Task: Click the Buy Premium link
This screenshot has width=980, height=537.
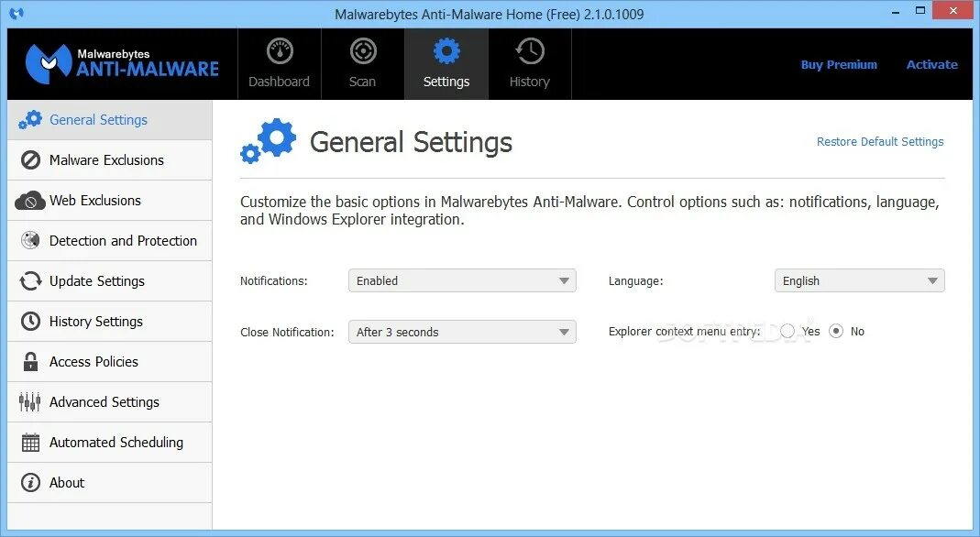Action: pos(839,64)
